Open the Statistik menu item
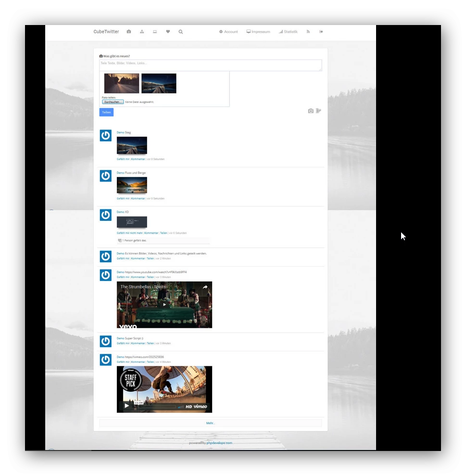The width and height of the screenshot is (466, 476). tap(288, 32)
